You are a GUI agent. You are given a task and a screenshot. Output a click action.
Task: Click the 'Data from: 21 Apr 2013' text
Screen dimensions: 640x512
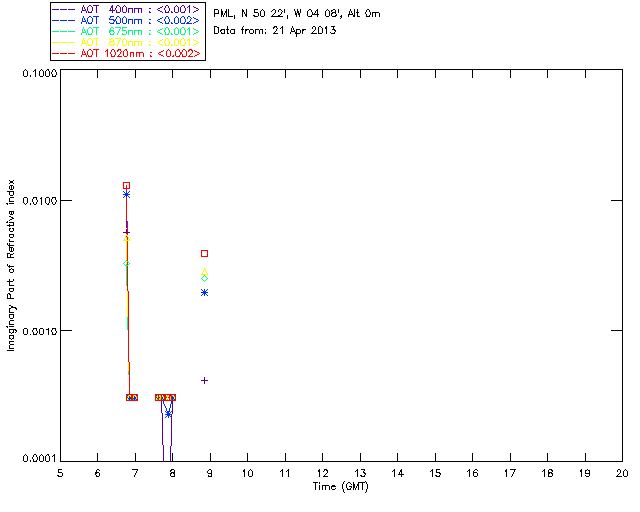coord(275,31)
